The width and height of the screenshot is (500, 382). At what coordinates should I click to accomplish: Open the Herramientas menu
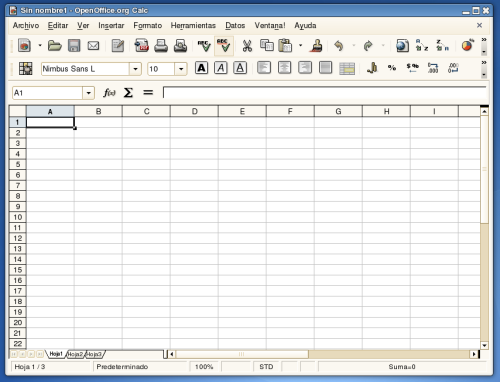pos(193,25)
